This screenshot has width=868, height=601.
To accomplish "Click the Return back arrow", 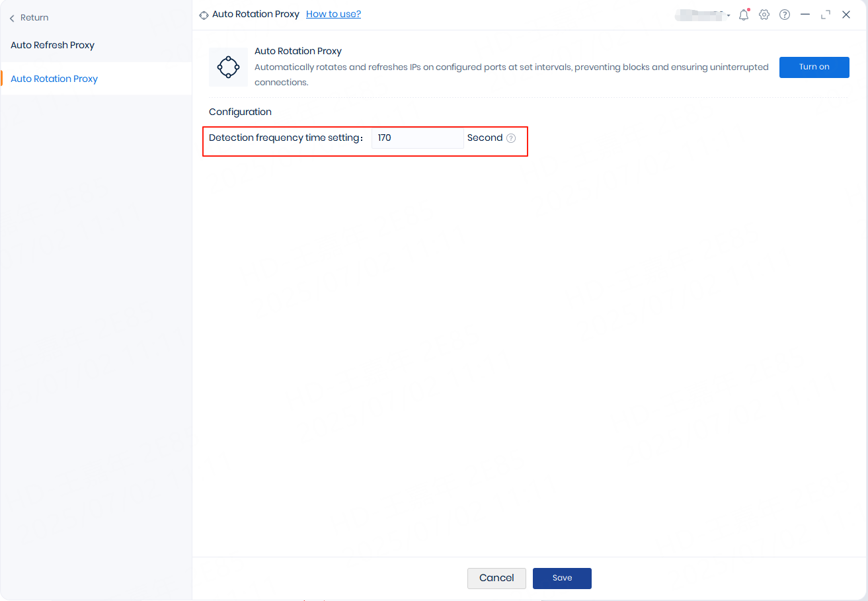I will point(13,19).
